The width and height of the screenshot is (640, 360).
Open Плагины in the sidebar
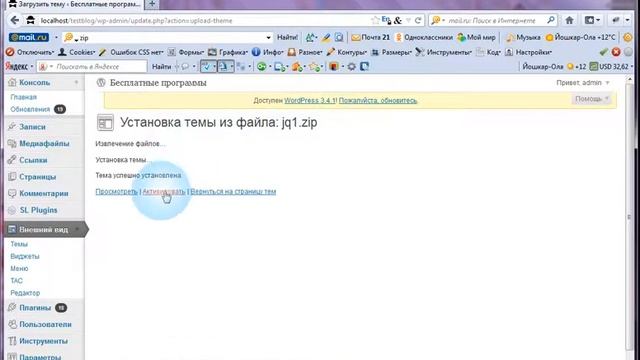(35, 308)
